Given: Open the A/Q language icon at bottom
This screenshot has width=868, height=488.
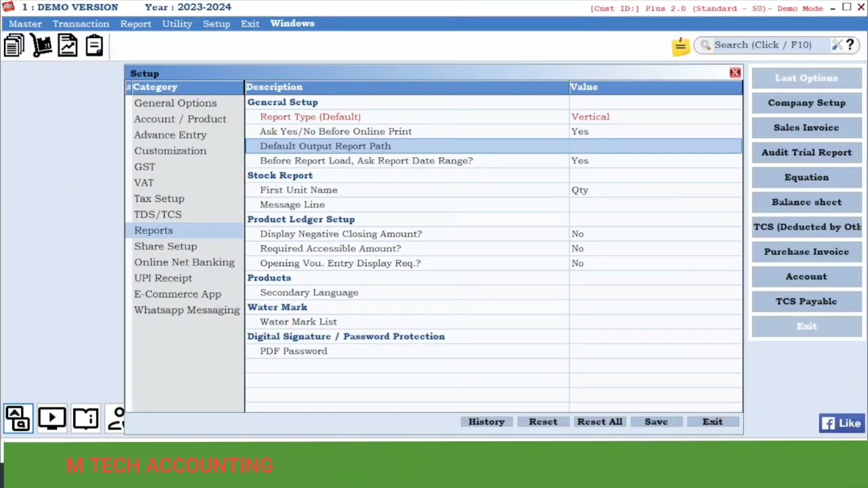Looking at the screenshot, I should click(x=18, y=418).
